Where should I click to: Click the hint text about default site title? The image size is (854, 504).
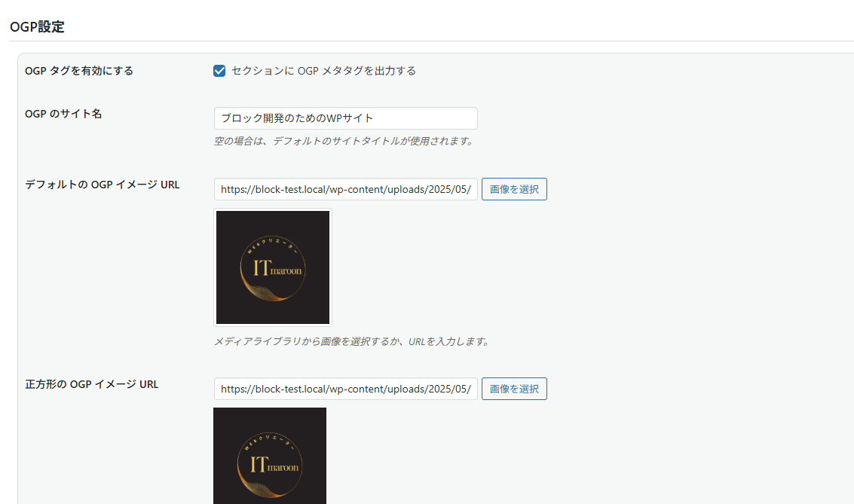point(344,141)
